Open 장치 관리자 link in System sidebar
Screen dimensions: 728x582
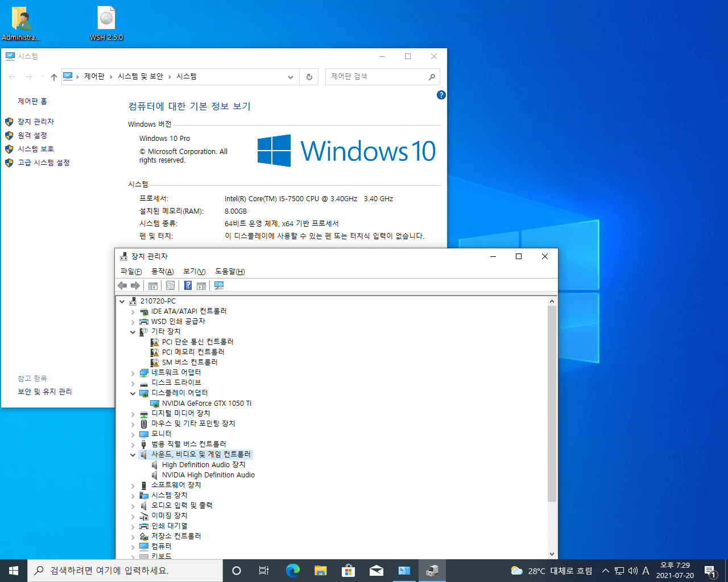pos(36,122)
